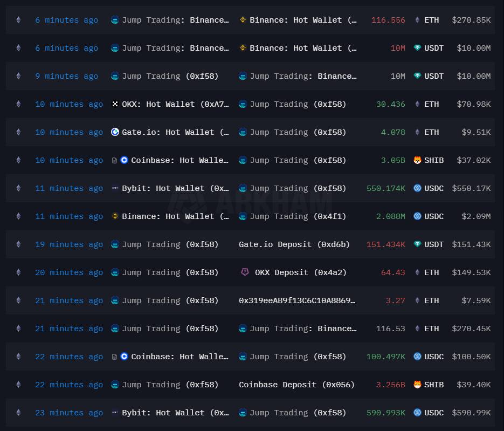The image size is (504, 431).
Task: Open Bybit: Hot Wallet sender in 550.174K row
Action: tap(175, 188)
